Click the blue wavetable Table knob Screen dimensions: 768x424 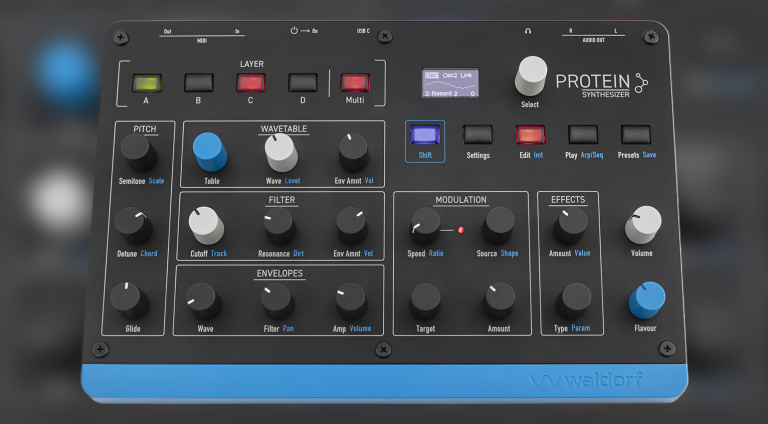click(x=211, y=152)
